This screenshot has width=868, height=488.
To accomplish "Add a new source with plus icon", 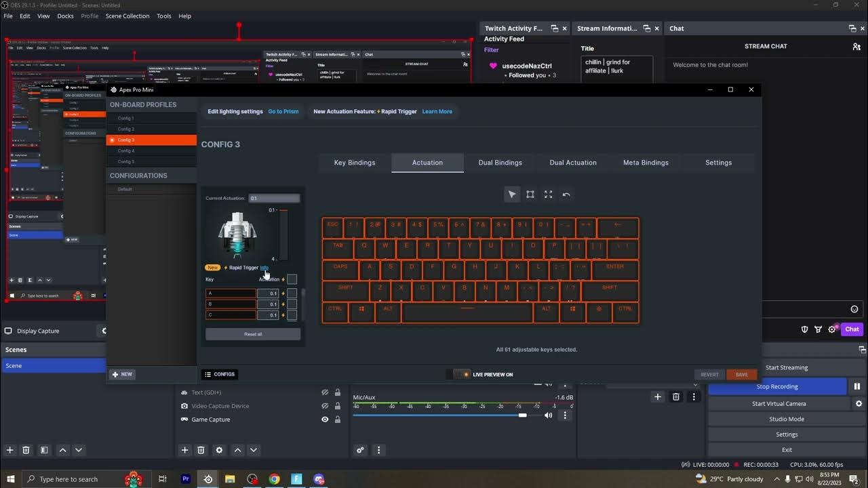I will point(184,450).
